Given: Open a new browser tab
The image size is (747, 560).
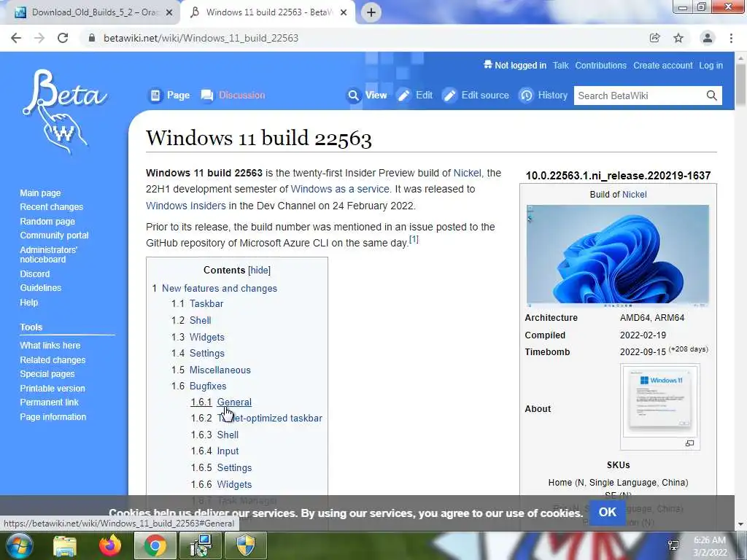Looking at the screenshot, I should point(371,12).
